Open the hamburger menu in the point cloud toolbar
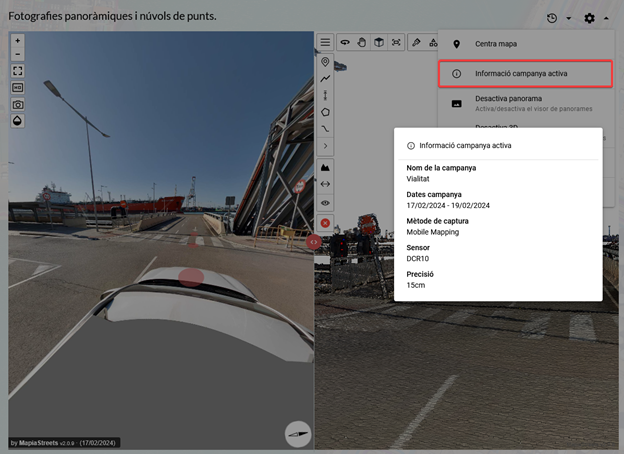The width and height of the screenshot is (624, 454). tap(325, 43)
